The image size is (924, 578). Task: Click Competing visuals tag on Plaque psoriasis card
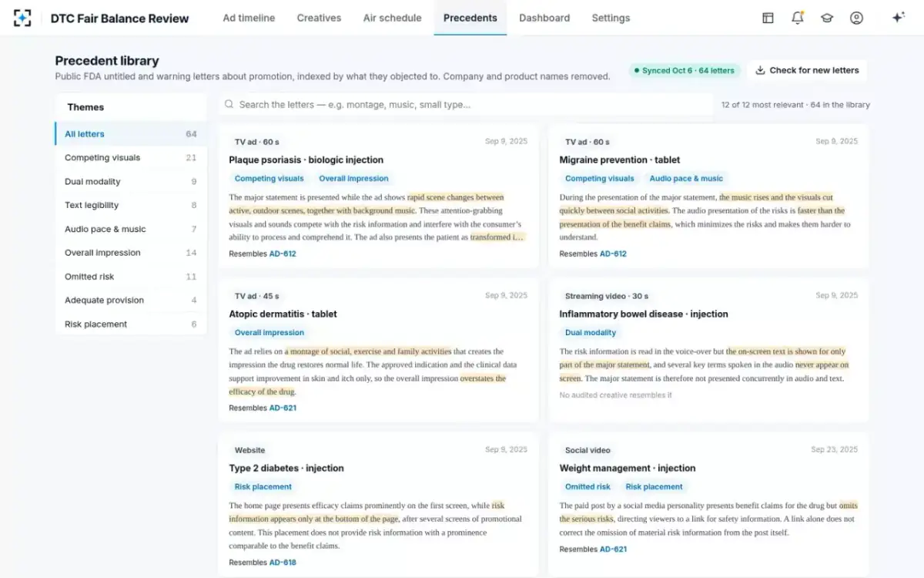click(269, 178)
